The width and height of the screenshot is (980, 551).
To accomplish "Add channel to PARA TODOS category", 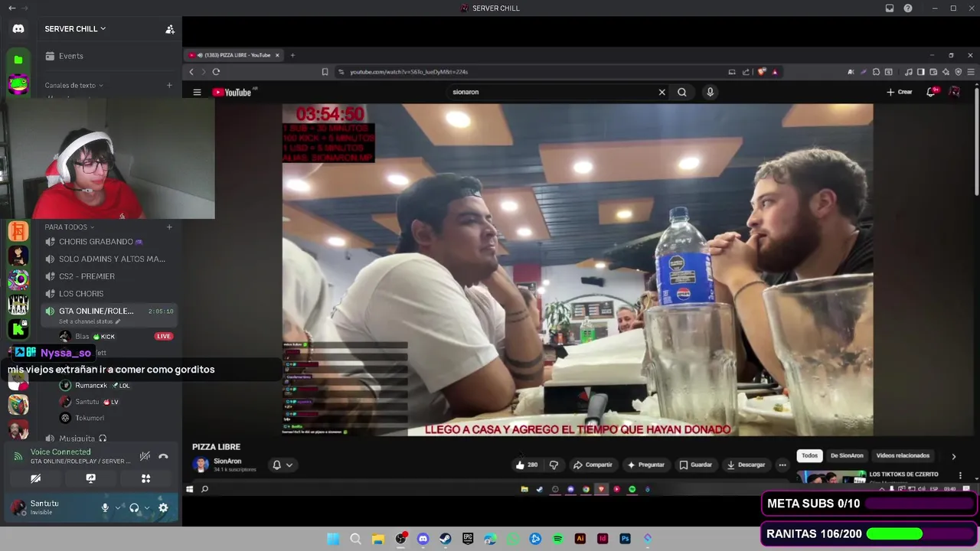I will point(169,227).
